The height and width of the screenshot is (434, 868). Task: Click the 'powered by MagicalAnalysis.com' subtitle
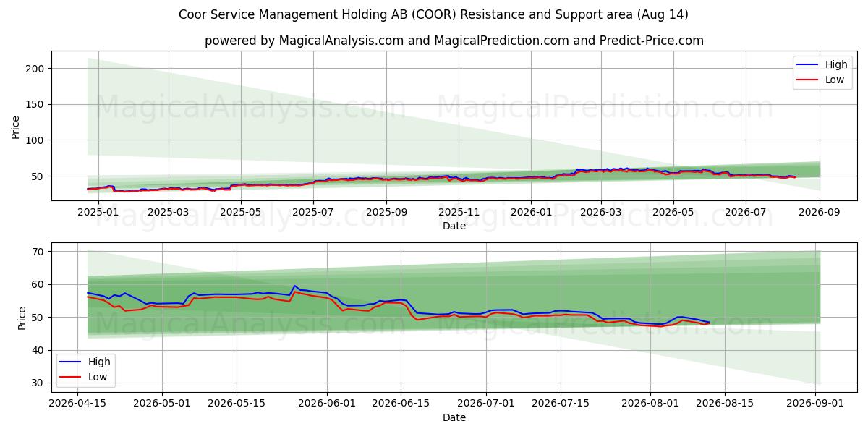(x=454, y=41)
